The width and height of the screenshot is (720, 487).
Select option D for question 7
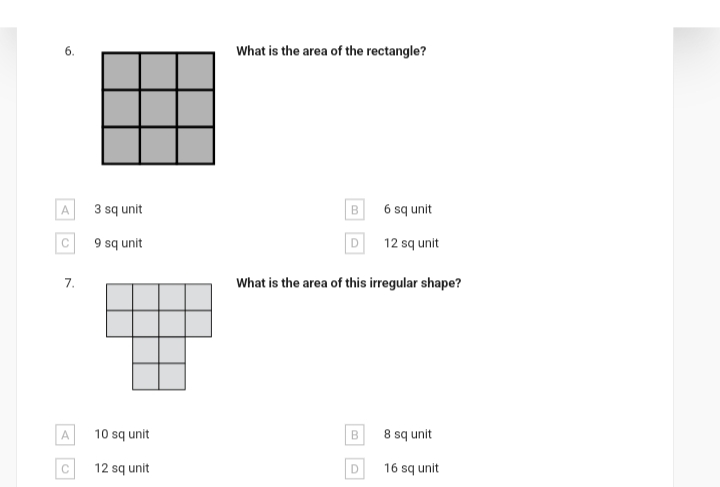[x=354, y=468]
